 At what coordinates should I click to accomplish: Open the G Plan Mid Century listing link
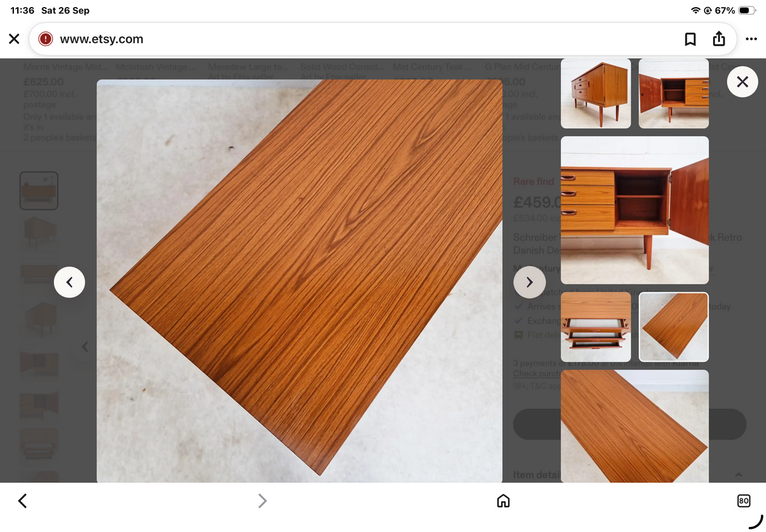(522, 66)
